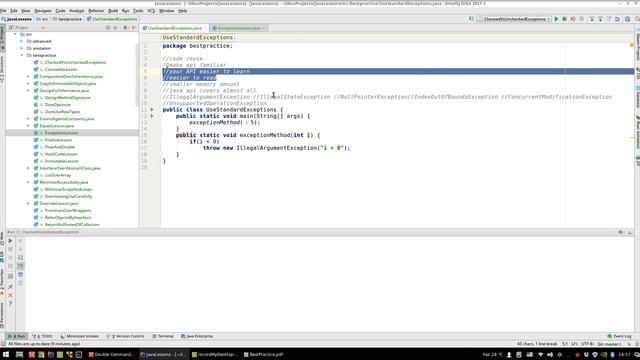This screenshot has width=640, height=360.
Task: Expand CopyInImmutableObjects.java node
Action: (29, 83)
